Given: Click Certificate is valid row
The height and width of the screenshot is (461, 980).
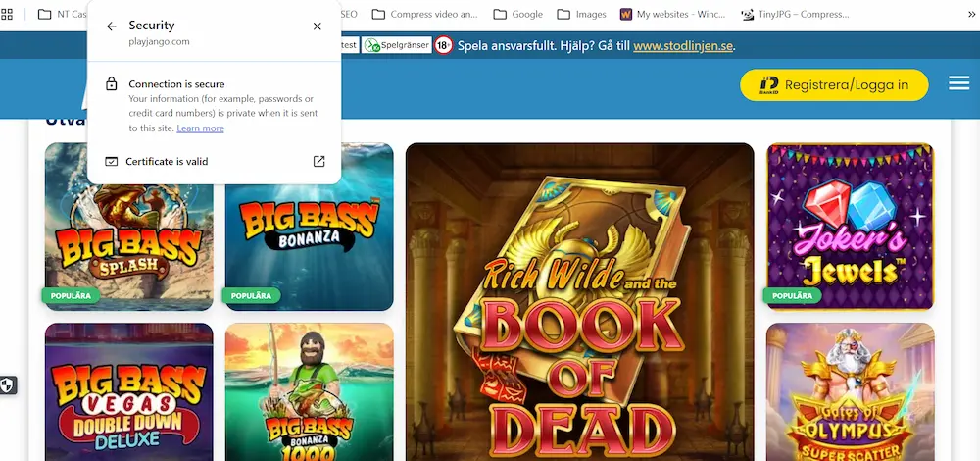Looking at the screenshot, I should (x=215, y=162).
